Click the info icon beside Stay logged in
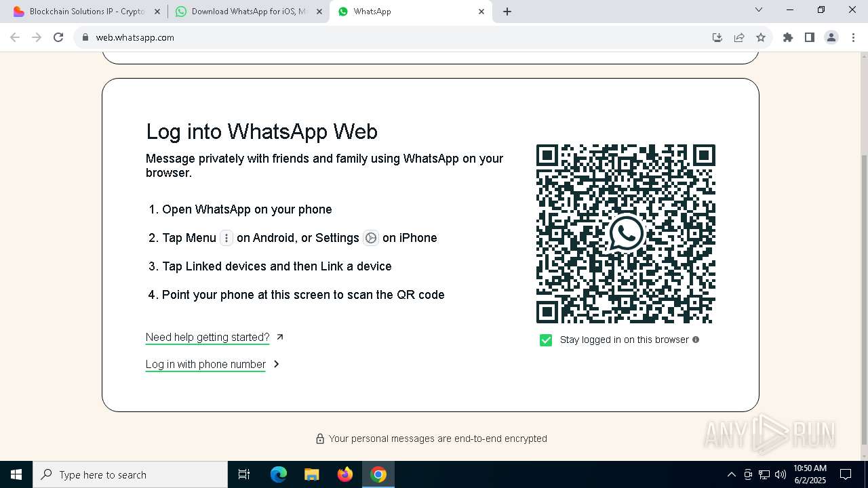The image size is (868, 488). pos(696,340)
